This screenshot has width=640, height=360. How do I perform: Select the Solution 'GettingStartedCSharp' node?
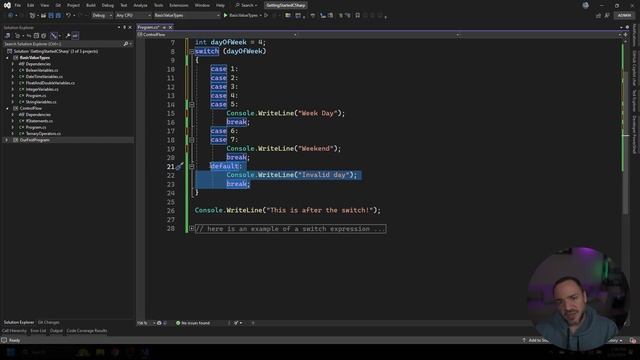coord(56,51)
